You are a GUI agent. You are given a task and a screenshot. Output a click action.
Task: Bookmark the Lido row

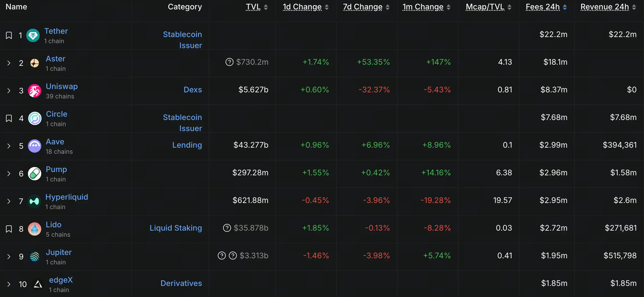click(9, 229)
